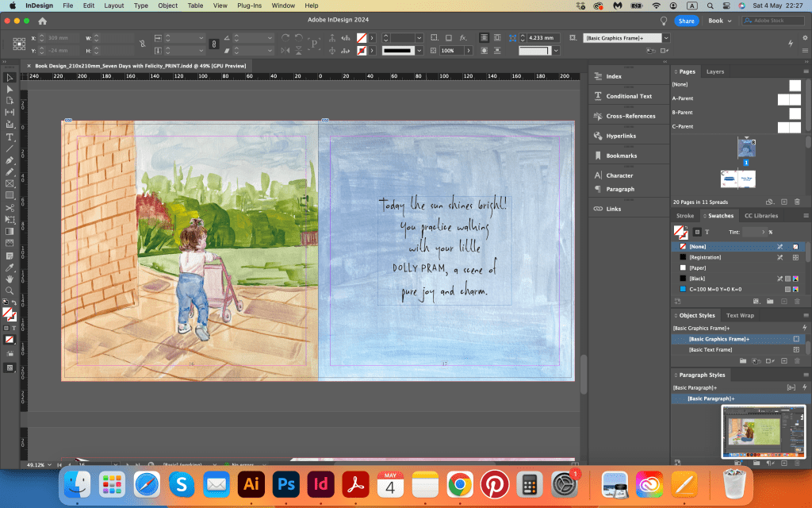This screenshot has height=508, width=812.
Task: Toggle formatting affects text button in Swatches
Action: (x=707, y=232)
